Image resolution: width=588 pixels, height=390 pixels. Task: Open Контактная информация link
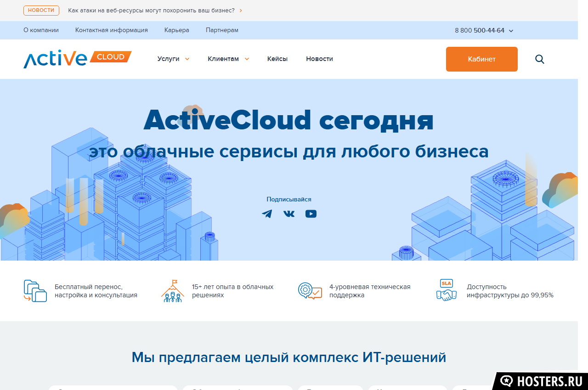[112, 30]
